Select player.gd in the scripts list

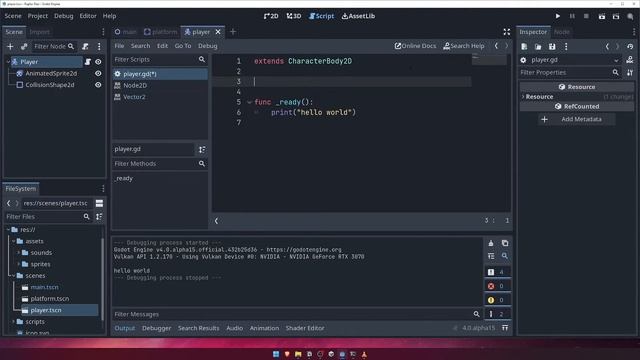click(160, 74)
